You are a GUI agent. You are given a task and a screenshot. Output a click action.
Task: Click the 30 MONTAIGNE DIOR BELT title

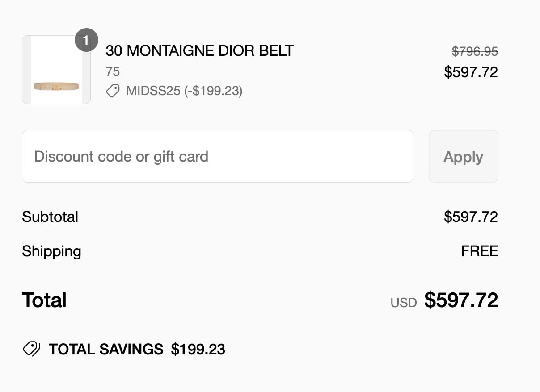[x=199, y=51]
